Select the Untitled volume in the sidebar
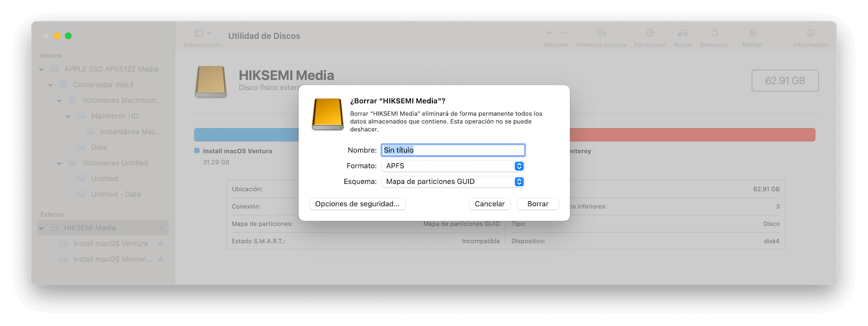The height and width of the screenshot is (326, 868). click(x=103, y=179)
